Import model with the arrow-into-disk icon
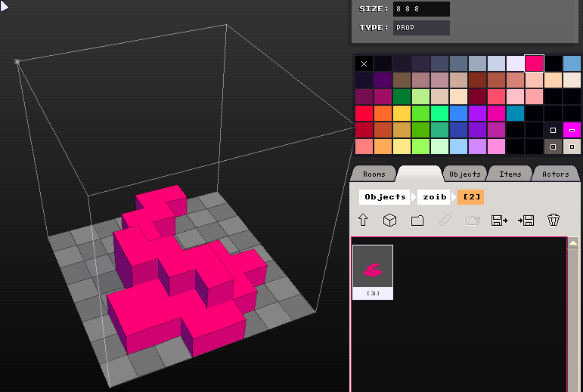This screenshot has width=583, height=392. 526,221
